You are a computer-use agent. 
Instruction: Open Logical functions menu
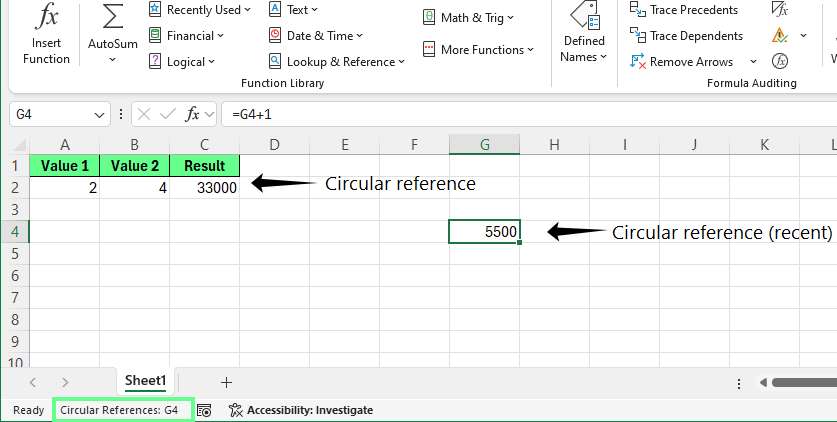pyautogui.click(x=181, y=62)
